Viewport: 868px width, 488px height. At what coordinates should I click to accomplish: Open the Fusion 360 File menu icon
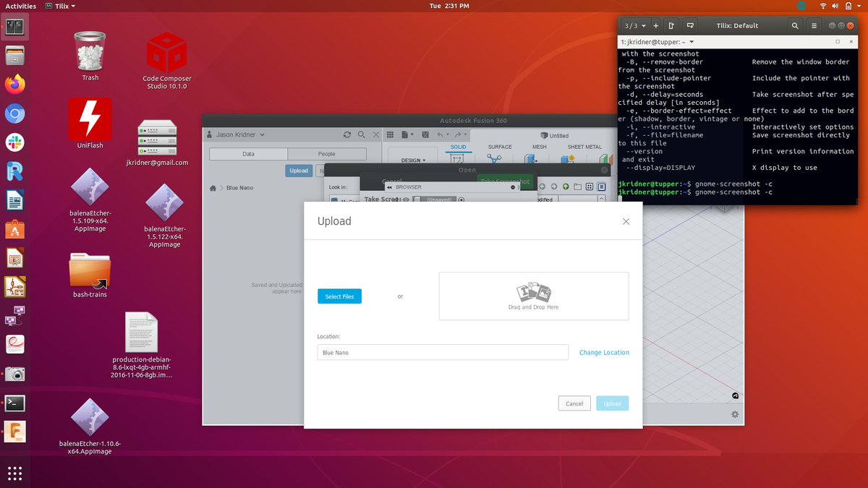tap(406, 134)
